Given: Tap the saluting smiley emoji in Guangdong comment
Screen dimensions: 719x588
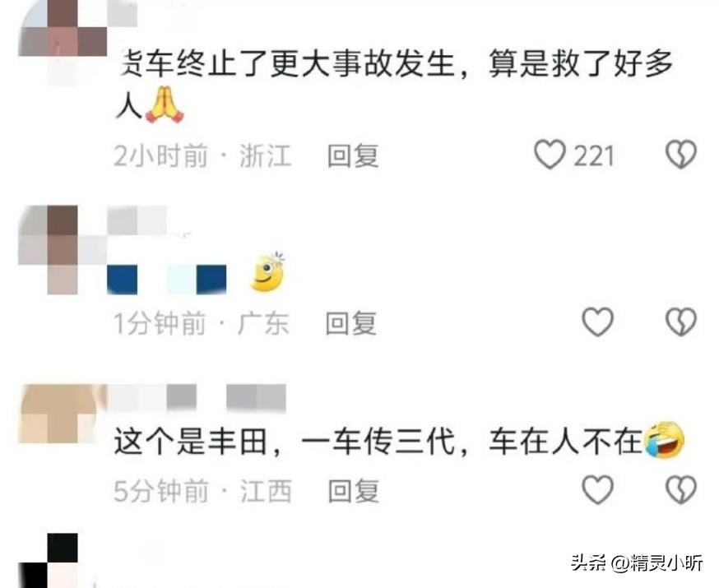Looking at the screenshot, I should 268,272.
